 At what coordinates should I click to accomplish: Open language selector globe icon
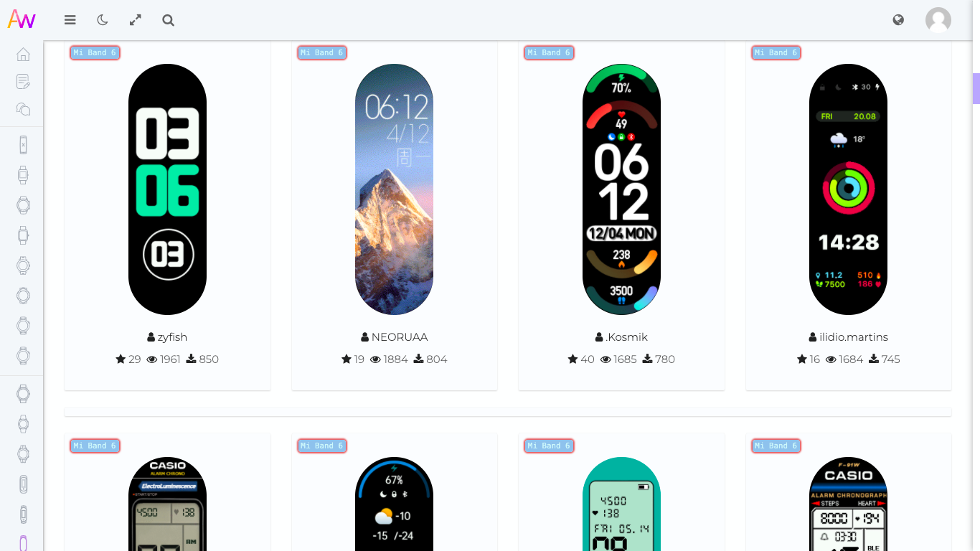pos(898,20)
